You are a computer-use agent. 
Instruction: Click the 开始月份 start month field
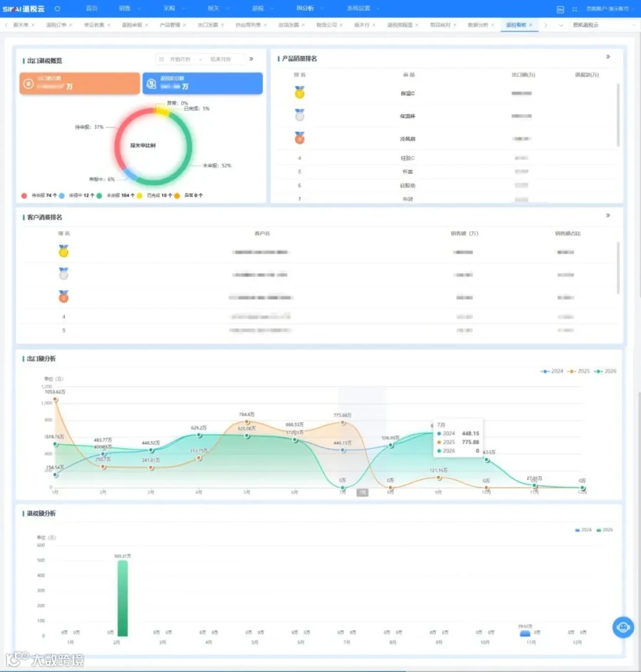(180, 59)
